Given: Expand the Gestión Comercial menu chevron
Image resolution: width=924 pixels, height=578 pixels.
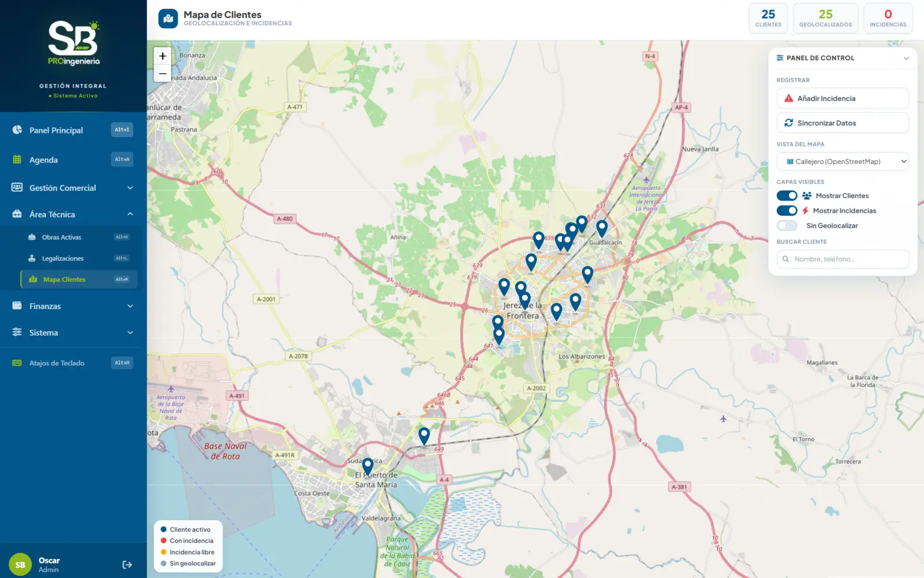Looking at the screenshot, I should (130, 188).
